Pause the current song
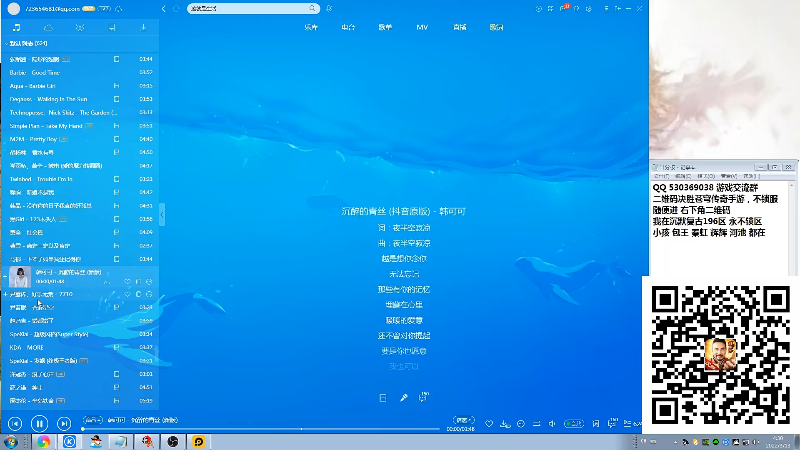 point(39,423)
